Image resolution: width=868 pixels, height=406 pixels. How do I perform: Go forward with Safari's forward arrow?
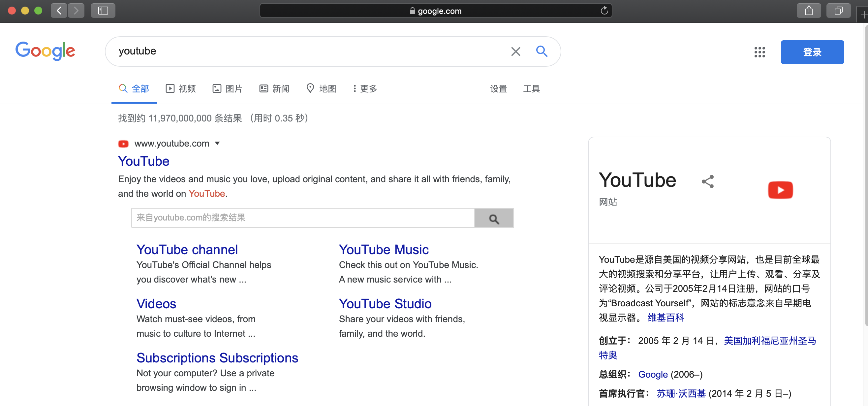click(x=76, y=11)
